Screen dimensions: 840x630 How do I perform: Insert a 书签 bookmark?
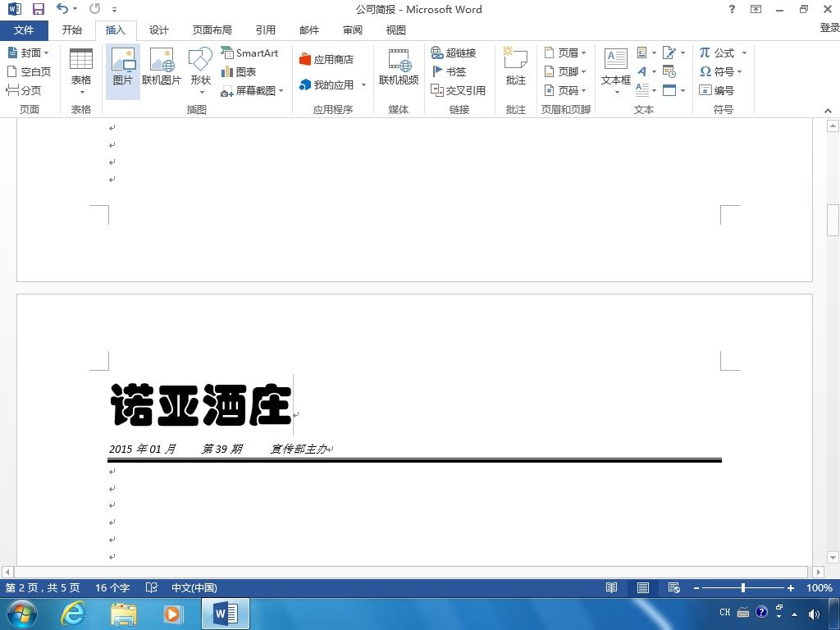point(449,71)
